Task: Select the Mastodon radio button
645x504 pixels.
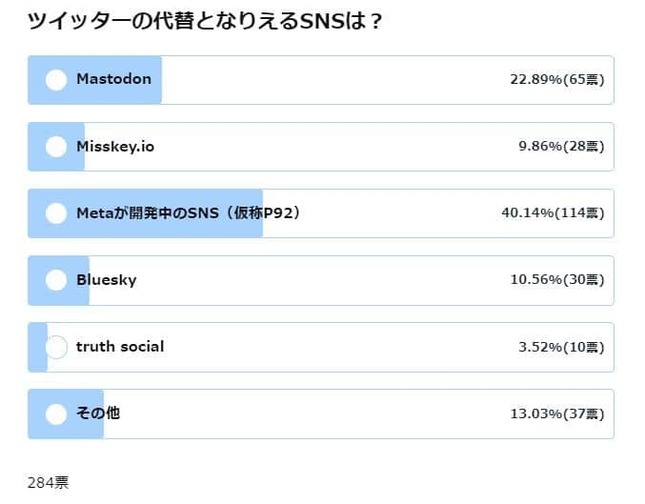Action: (x=57, y=79)
